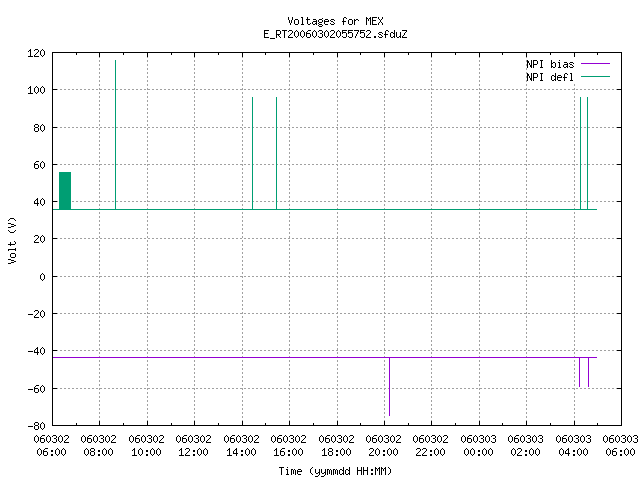640x480 pixels.
Task: Click the chart title 'Voltages for MEX'
Action: (x=335, y=21)
